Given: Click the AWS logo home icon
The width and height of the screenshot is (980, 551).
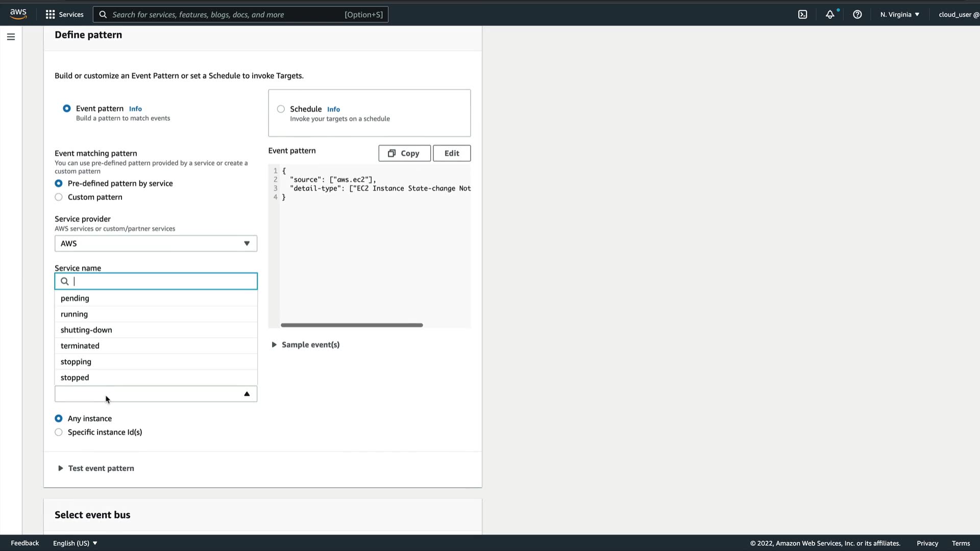Looking at the screenshot, I should point(18,14).
